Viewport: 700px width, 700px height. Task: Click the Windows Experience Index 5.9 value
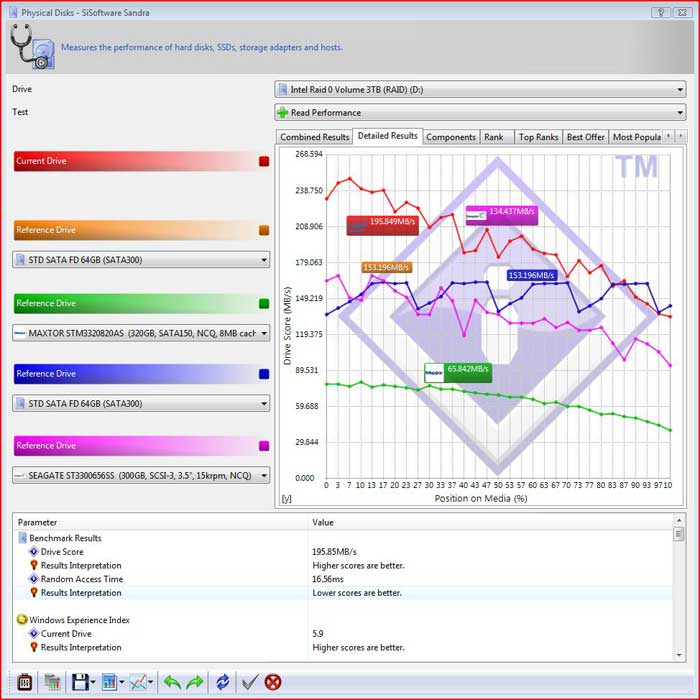(x=317, y=633)
